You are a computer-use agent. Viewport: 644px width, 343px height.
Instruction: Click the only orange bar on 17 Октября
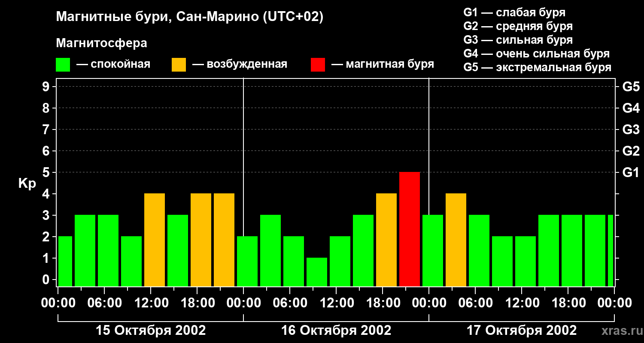[456, 240]
